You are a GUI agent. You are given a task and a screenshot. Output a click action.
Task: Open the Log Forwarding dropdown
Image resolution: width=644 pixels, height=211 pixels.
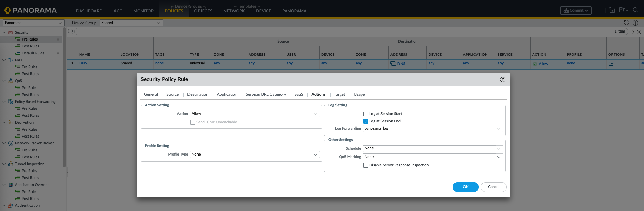pos(432,129)
